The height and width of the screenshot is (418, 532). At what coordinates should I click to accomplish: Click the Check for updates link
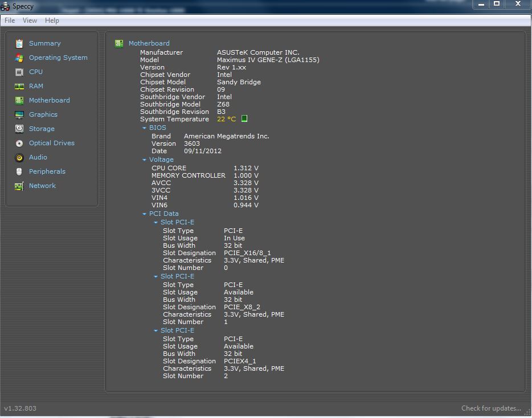(x=491, y=408)
